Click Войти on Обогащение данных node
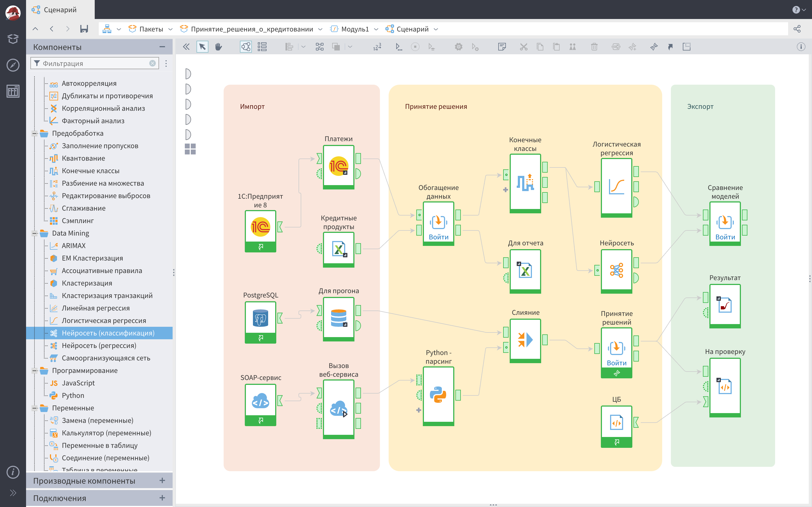Image resolution: width=812 pixels, height=507 pixels. click(x=438, y=237)
